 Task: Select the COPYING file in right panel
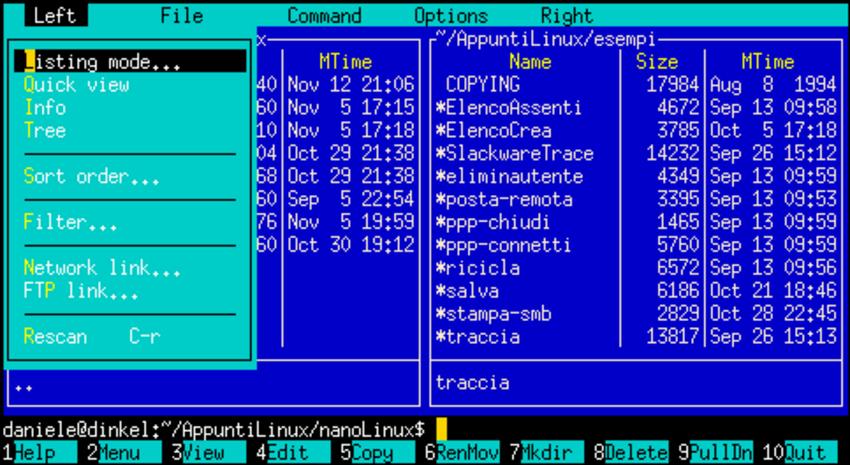[x=483, y=85]
